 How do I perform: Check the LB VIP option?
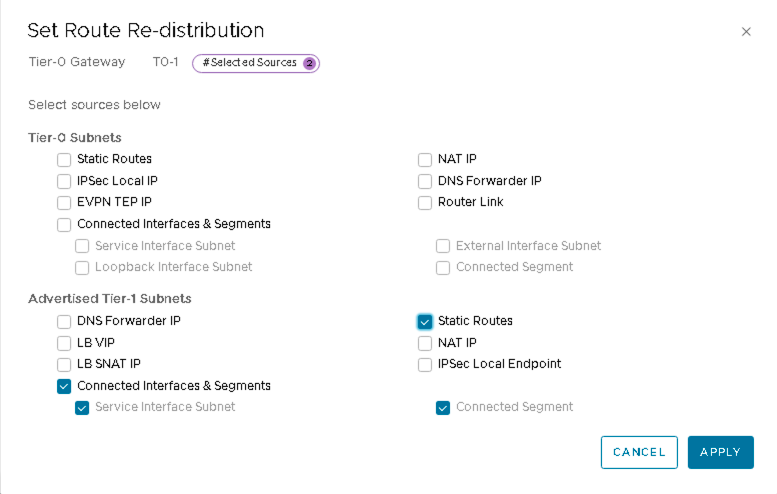click(x=64, y=343)
